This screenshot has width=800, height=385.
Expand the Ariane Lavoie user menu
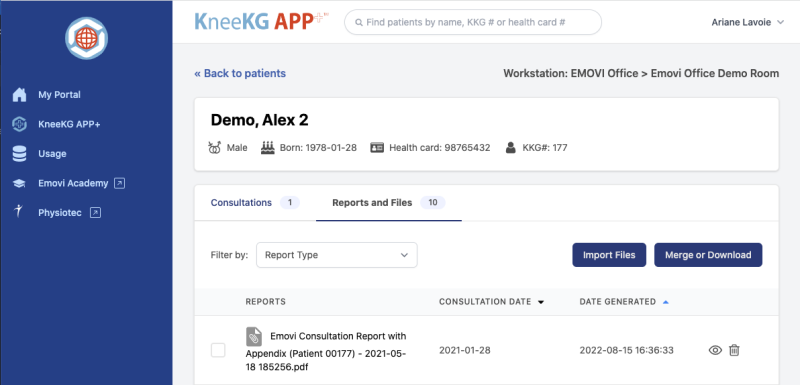(x=747, y=22)
